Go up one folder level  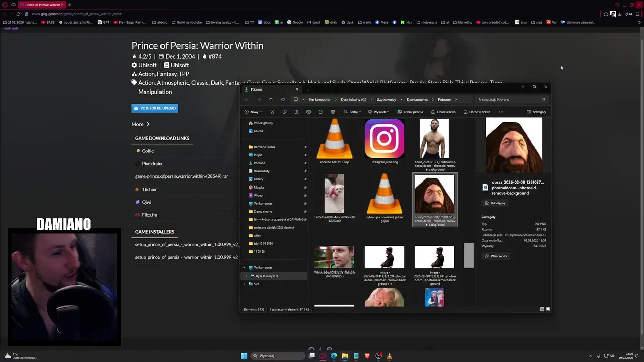click(271, 99)
